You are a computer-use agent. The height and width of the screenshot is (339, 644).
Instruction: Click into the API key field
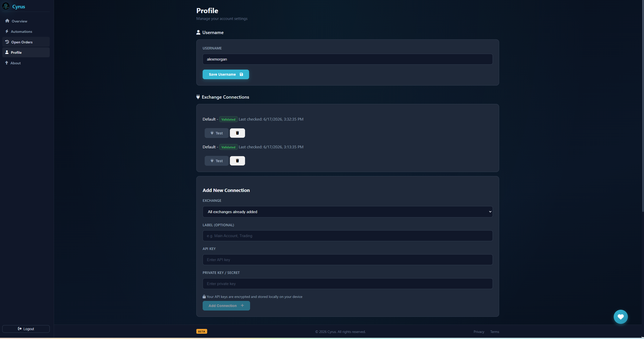[x=347, y=260]
